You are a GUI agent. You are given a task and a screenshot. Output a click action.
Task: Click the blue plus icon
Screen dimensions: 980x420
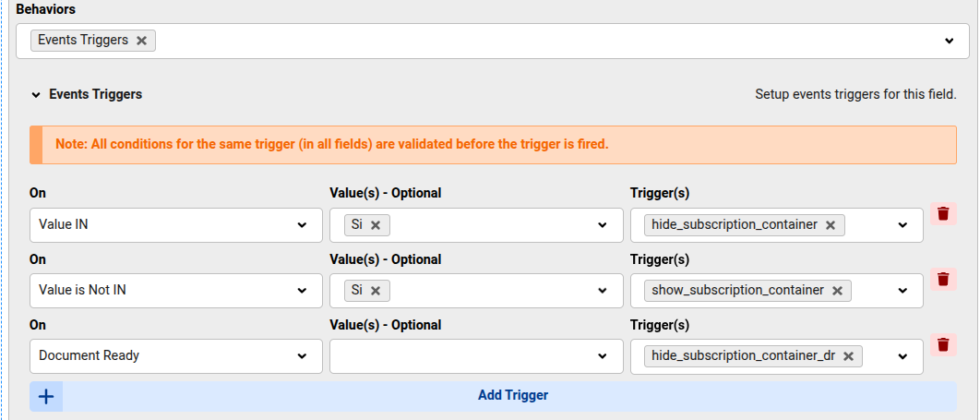tap(46, 396)
